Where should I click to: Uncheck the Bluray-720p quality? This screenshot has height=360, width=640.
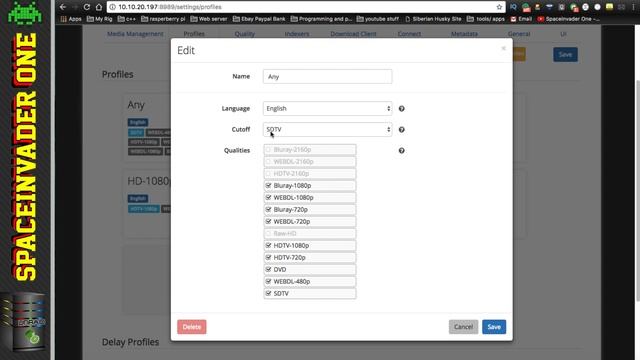click(268, 209)
